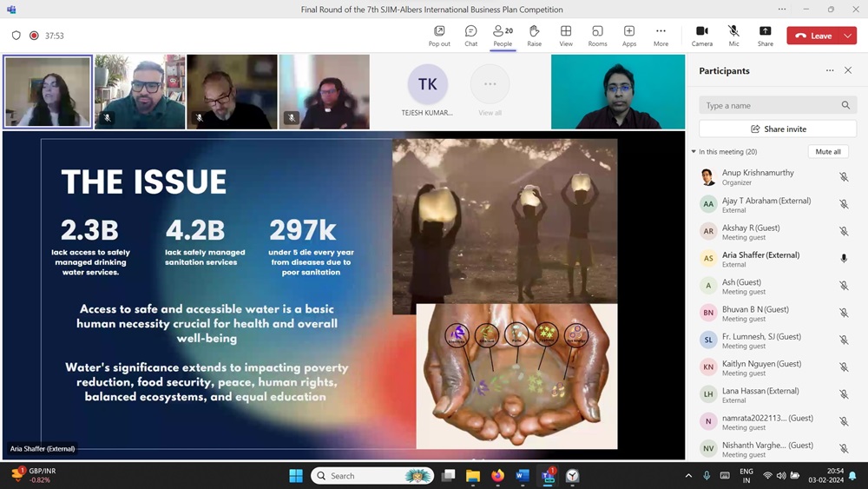The height and width of the screenshot is (489, 868).
Task: Collapse the 'In this meeting (20)' section
Action: coord(694,152)
